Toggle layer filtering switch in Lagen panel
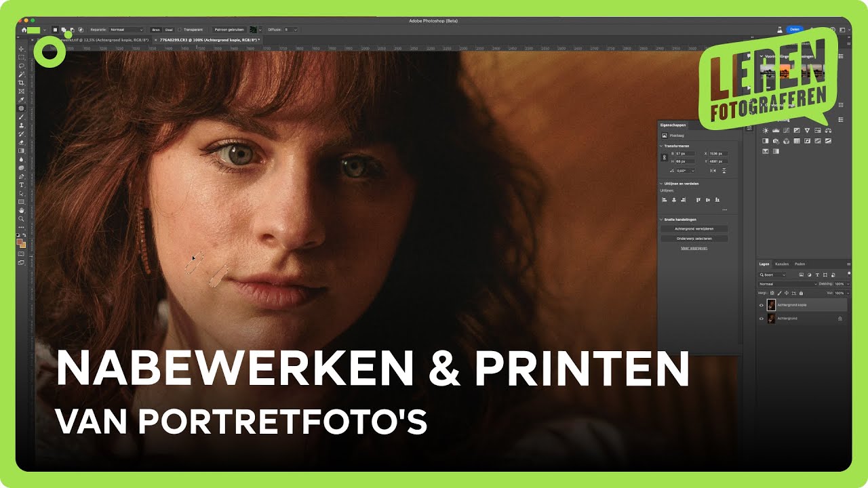This screenshot has height=488, width=868. [x=849, y=274]
